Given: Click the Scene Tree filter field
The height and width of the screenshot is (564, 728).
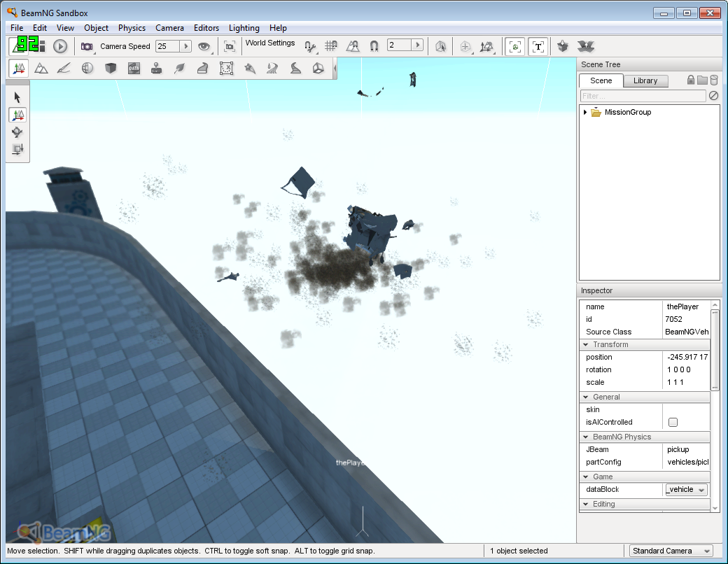Looking at the screenshot, I should click(643, 96).
